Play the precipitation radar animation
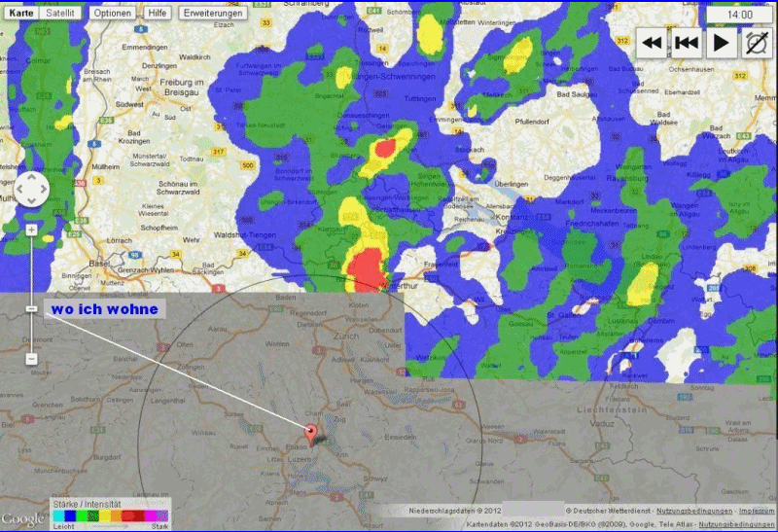This screenshot has height=532, width=778. (721, 43)
